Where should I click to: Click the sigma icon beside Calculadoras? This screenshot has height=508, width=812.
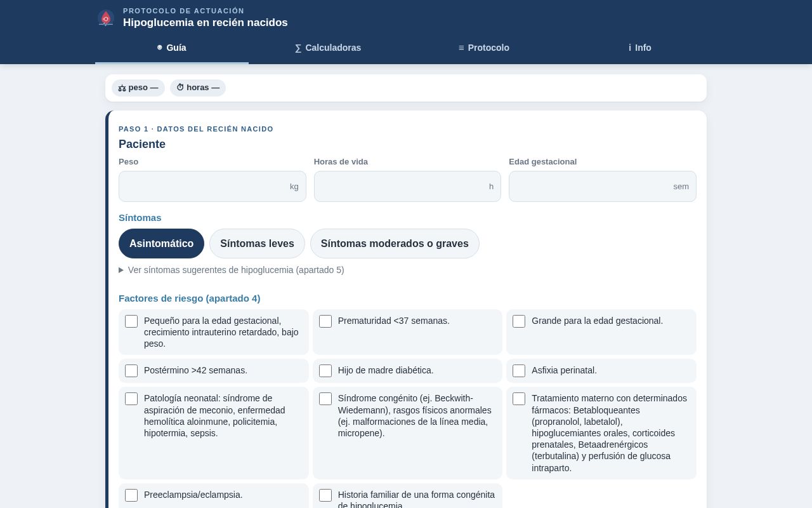(298, 48)
